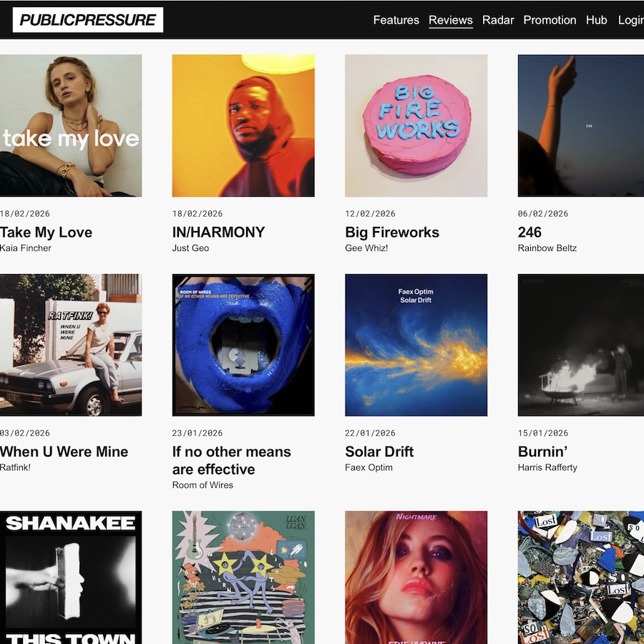Screen dimensions: 644x644
Task: Open the Features menu item
Action: pyautogui.click(x=396, y=20)
